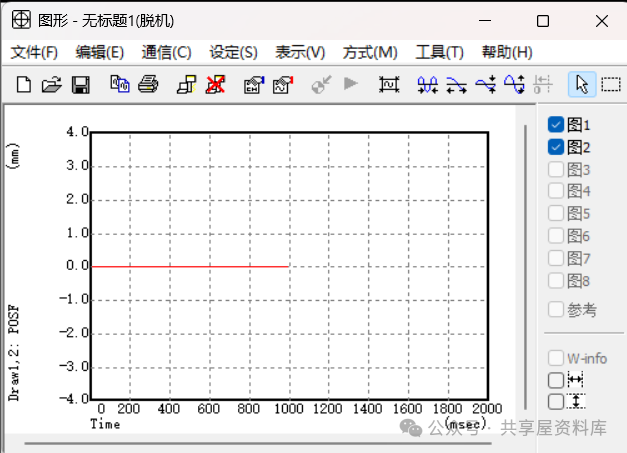Screen dimensions: 627x453
Task: Click the red POSF trace line
Action: (190, 266)
